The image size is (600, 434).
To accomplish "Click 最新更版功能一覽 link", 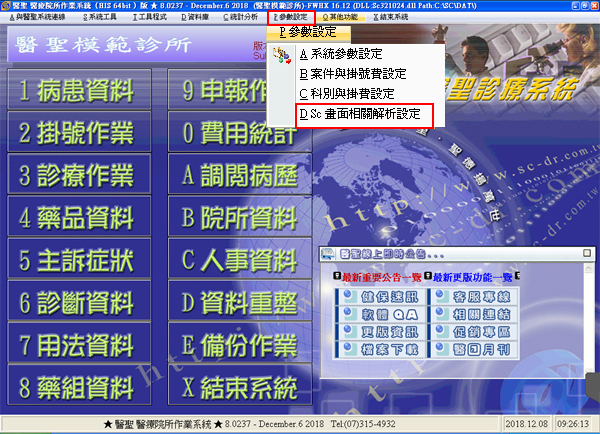I will click(468, 276).
